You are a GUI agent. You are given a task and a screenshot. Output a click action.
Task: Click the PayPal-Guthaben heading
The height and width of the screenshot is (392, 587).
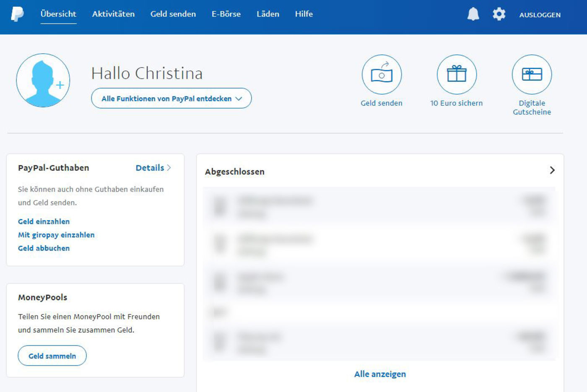pos(54,168)
